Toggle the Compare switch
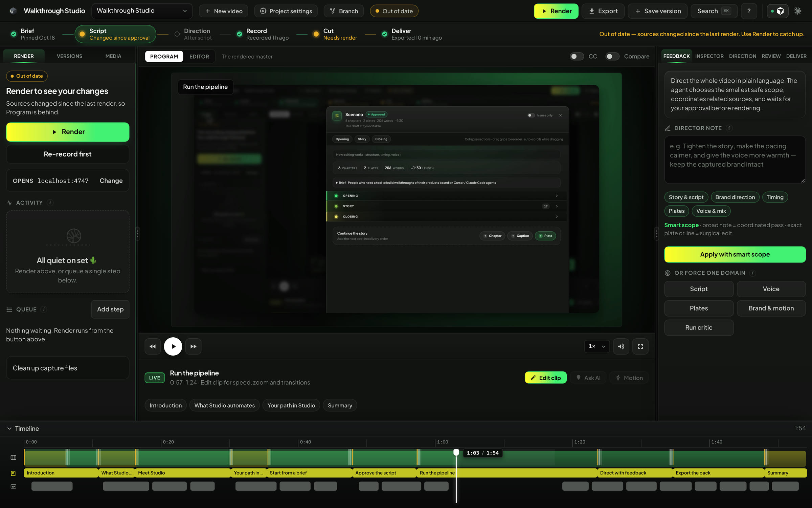Screen dimensions: 812x508 (x=612, y=56)
